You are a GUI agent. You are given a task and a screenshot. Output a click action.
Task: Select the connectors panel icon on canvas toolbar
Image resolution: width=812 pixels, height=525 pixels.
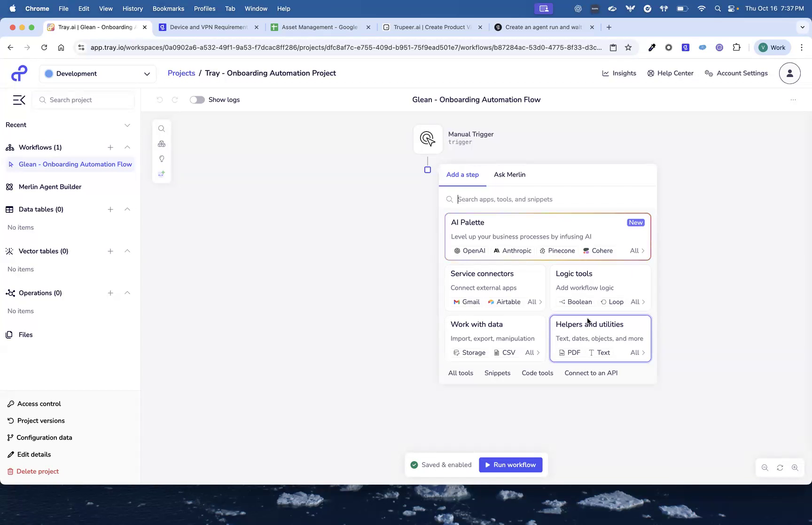[x=161, y=144]
